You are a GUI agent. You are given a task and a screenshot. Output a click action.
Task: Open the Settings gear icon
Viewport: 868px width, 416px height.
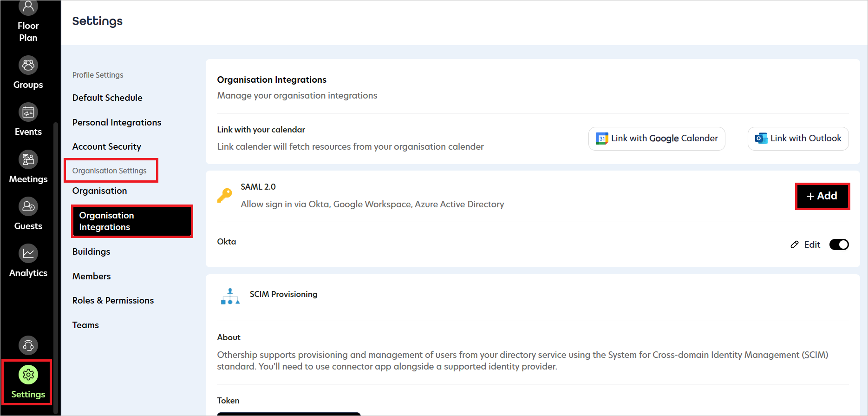click(28, 375)
